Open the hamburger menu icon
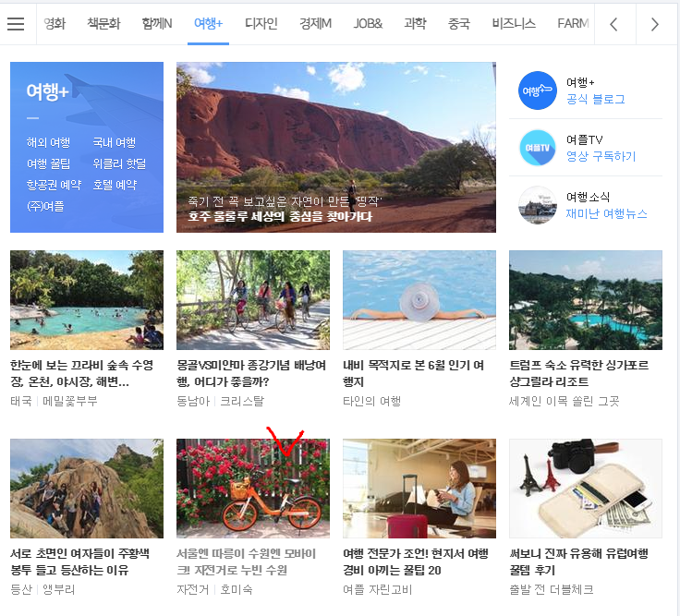The width and height of the screenshot is (680, 616). coord(16,24)
